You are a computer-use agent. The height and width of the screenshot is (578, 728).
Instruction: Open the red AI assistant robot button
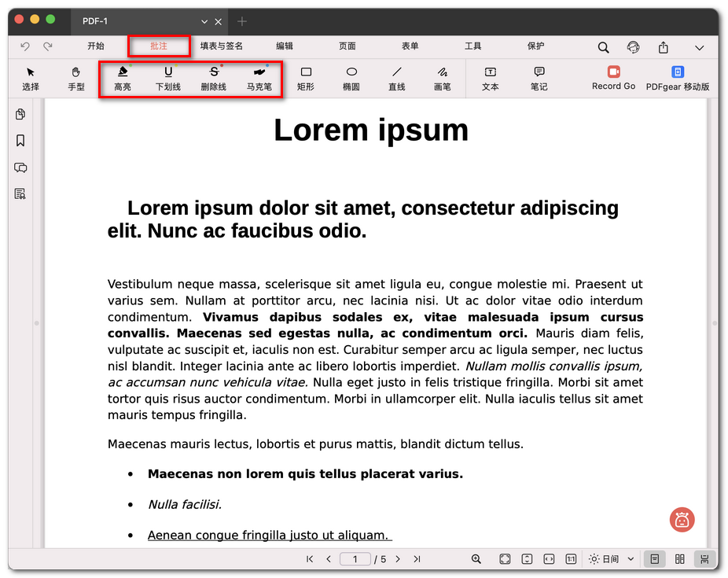[x=682, y=520]
